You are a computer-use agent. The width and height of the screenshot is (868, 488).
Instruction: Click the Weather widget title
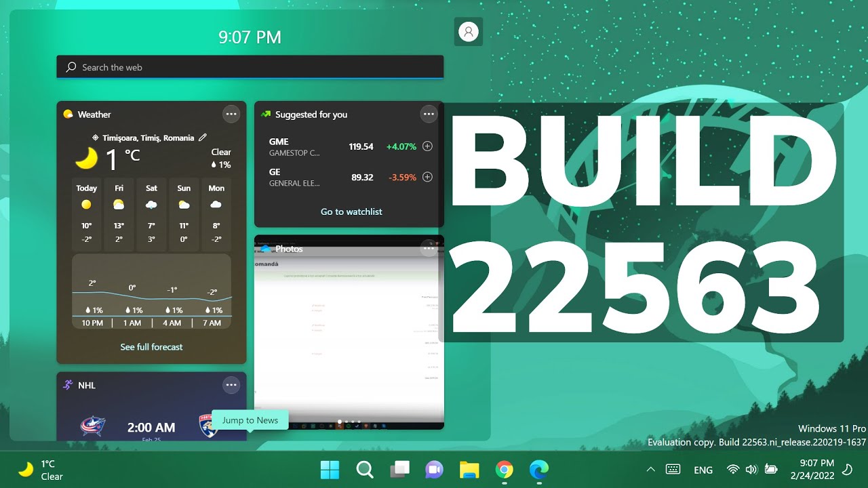click(94, 115)
